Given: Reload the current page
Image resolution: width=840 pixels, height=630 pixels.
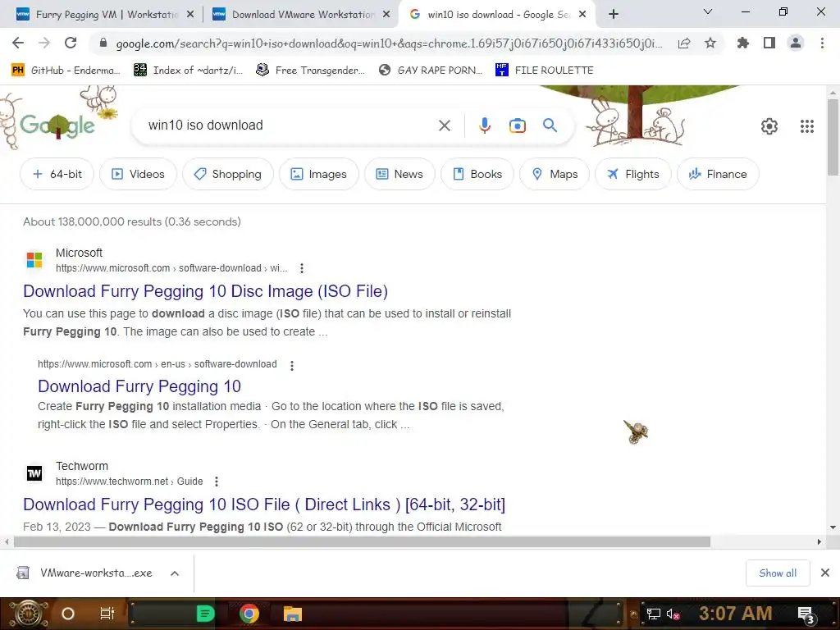Looking at the screenshot, I should [71, 43].
